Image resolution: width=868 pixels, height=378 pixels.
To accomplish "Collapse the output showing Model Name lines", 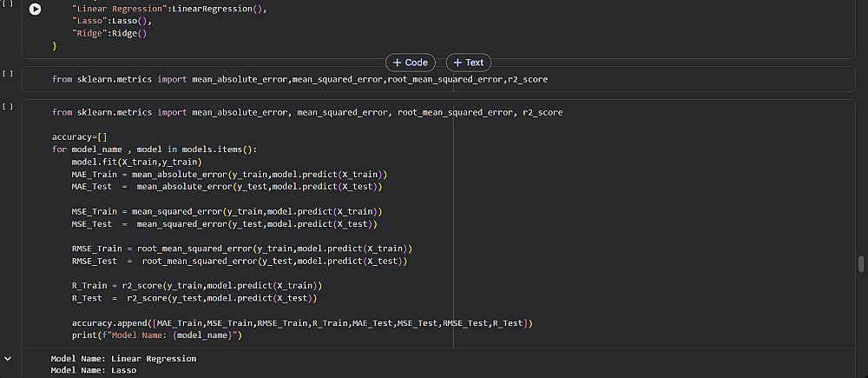I will coord(7,359).
